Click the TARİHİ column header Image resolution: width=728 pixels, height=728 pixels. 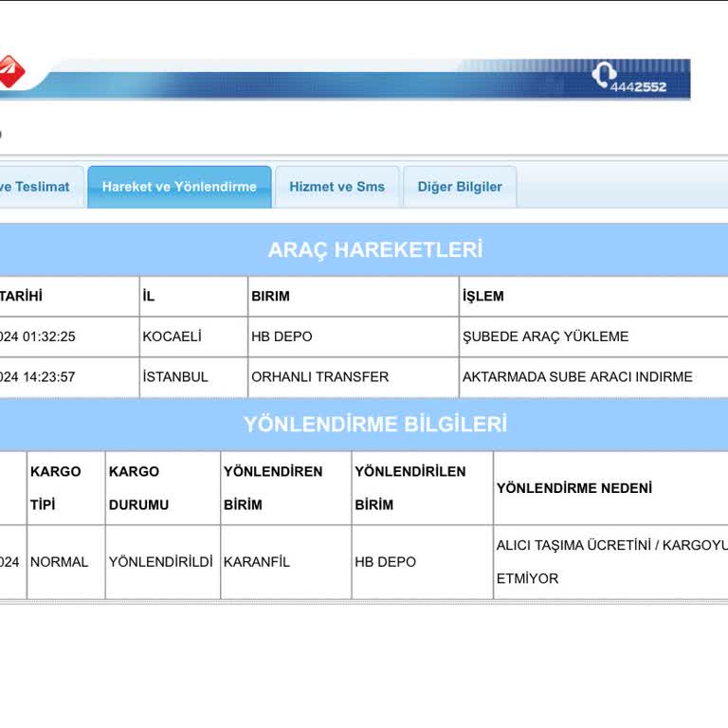69,296
